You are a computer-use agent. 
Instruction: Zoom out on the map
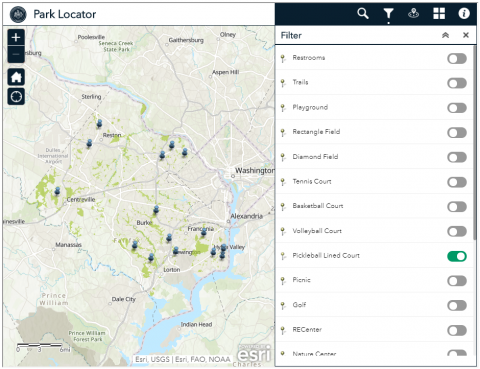click(16, 54)
